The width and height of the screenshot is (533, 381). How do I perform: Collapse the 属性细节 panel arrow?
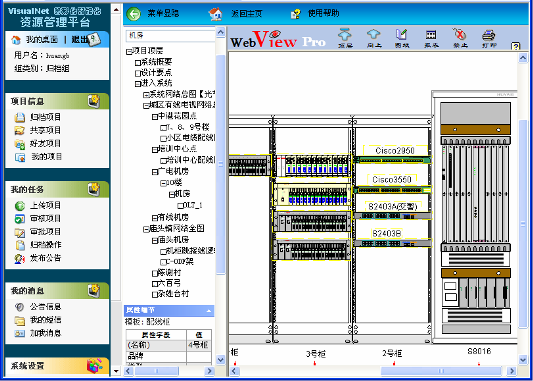[209, 311]
